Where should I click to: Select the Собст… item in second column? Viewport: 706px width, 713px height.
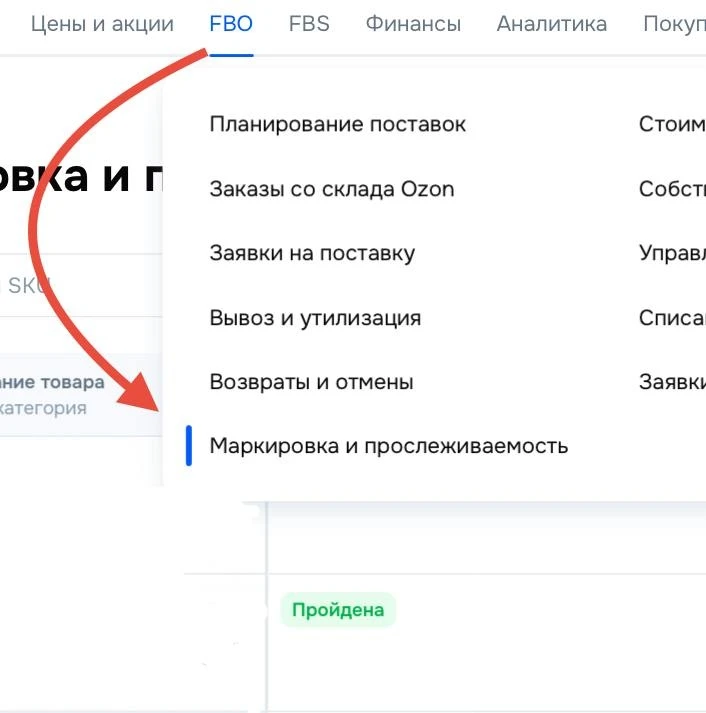pos(672,189)
